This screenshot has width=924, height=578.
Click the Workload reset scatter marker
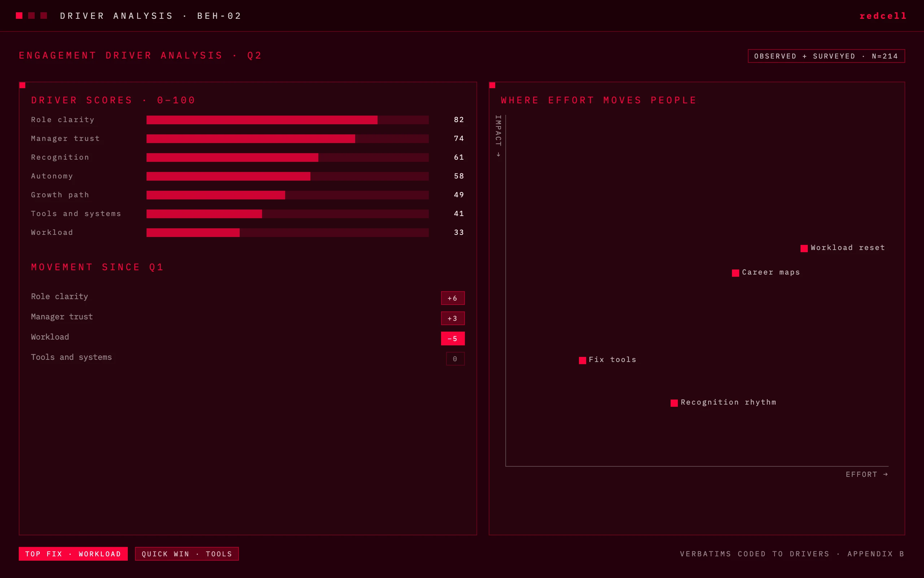tap(804, 248)
